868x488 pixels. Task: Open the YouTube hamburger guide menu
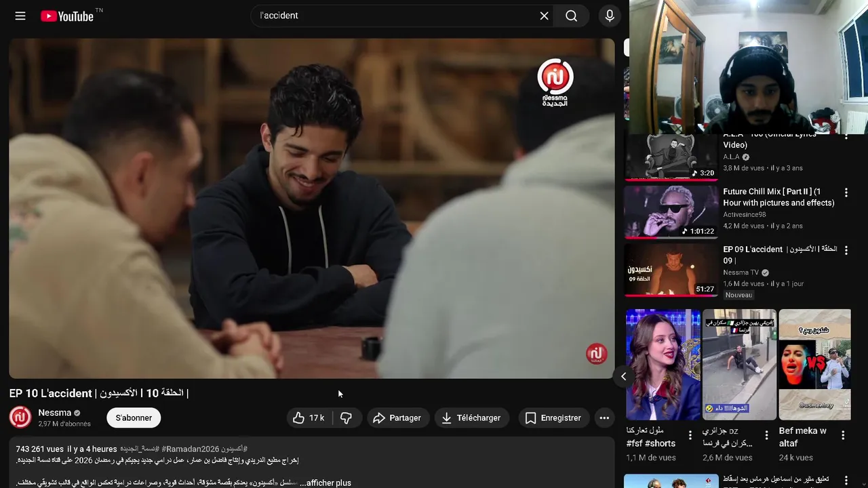pos(20,16)
